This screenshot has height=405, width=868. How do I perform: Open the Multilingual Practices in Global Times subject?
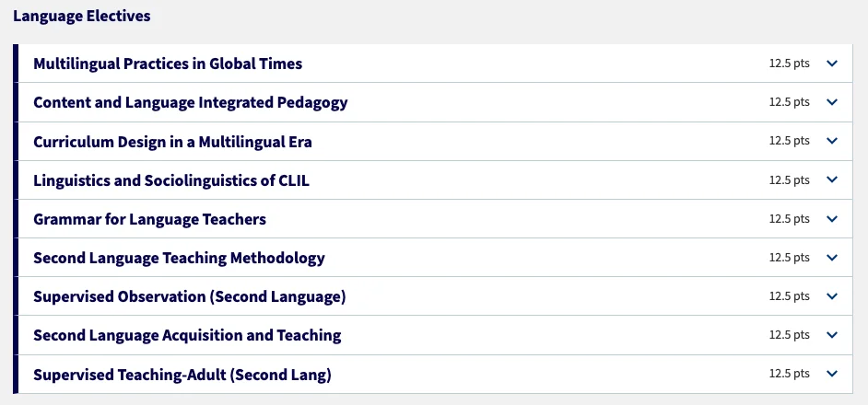[x=168, y=64]
